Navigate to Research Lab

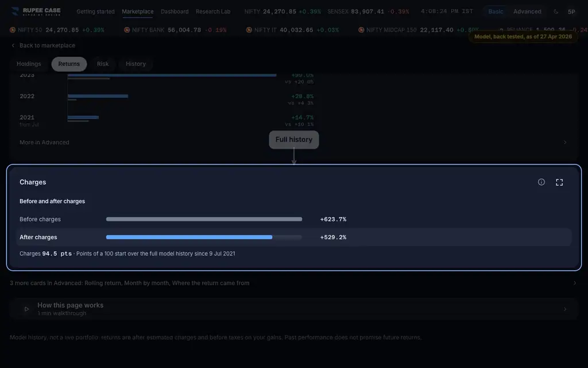(213, 11)
